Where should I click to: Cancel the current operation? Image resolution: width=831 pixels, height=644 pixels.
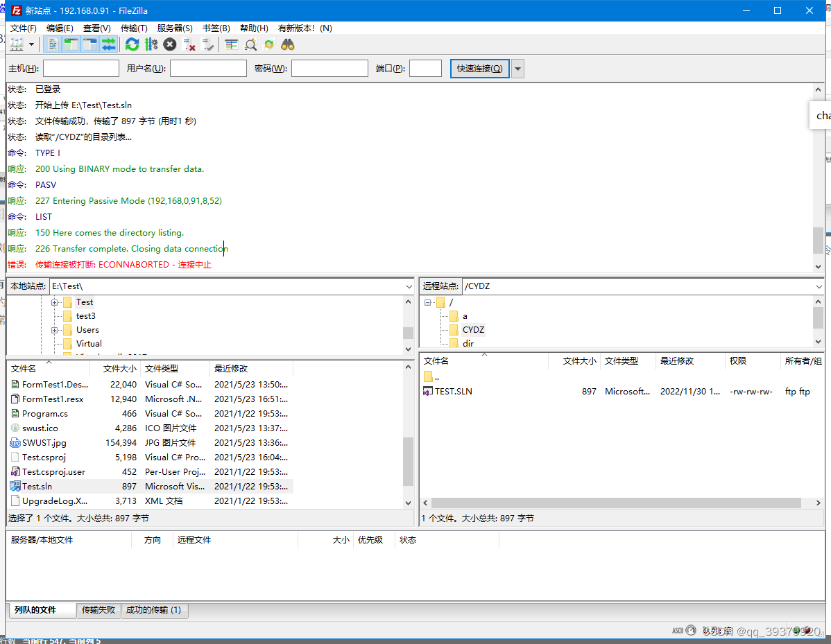click(x=169, y=45)
